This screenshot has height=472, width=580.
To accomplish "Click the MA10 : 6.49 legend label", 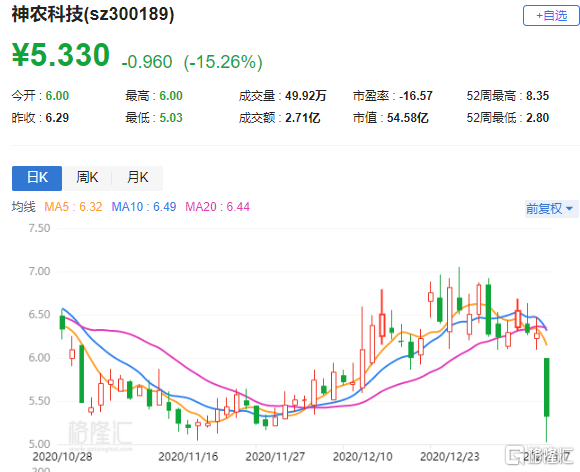I will coord(144,207).
